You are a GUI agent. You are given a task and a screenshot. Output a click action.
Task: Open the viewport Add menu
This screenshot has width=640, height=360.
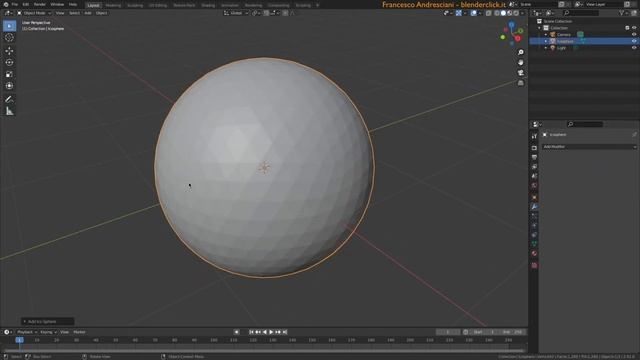pos(88,13)
